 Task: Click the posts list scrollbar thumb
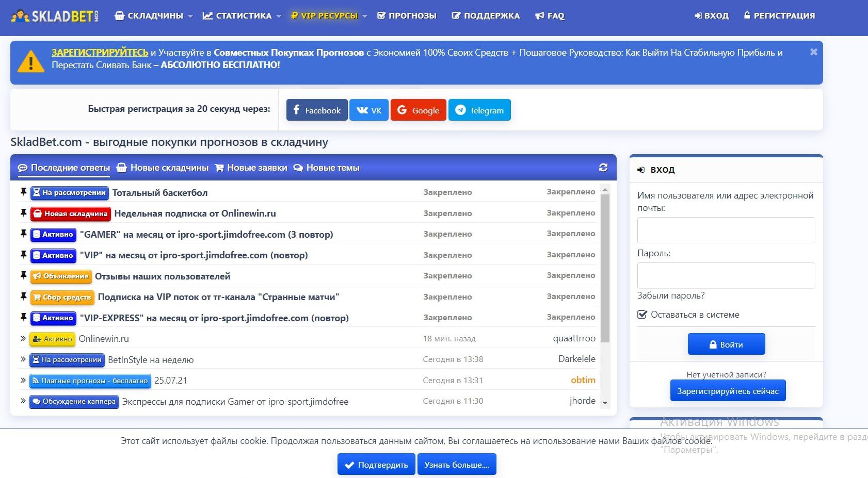coord(605,268)
